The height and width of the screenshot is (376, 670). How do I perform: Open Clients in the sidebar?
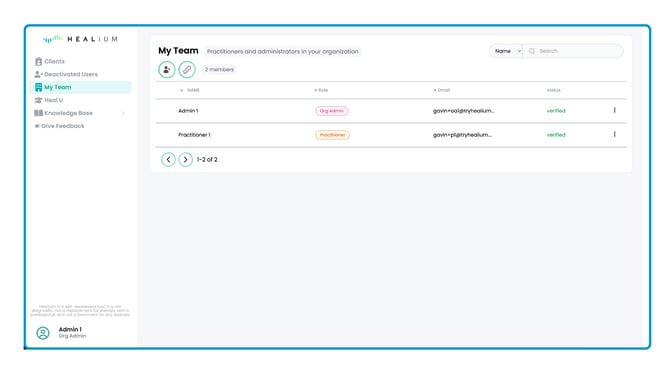coord(50,61)
